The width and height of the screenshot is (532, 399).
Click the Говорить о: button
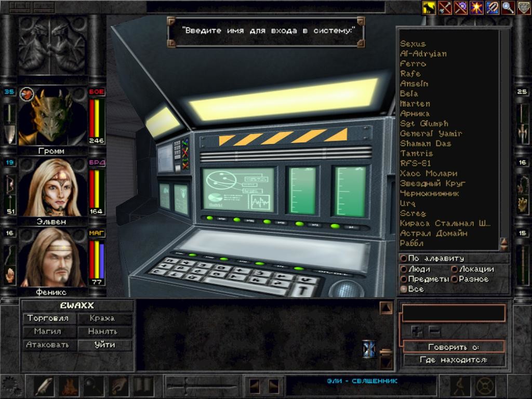click(x=454, y=347)
